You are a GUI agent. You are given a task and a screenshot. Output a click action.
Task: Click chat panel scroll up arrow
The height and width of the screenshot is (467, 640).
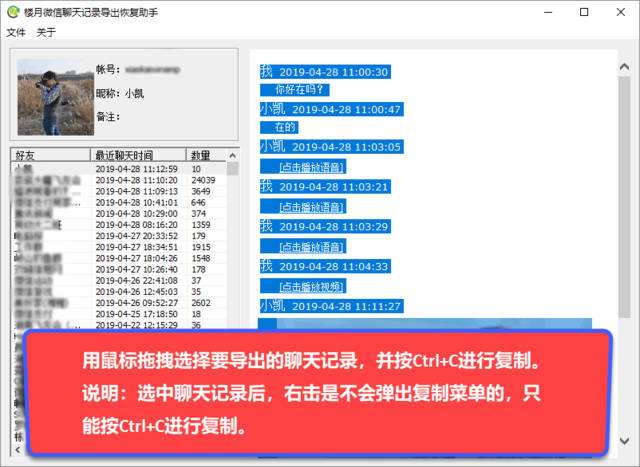[x=624, y=67]
